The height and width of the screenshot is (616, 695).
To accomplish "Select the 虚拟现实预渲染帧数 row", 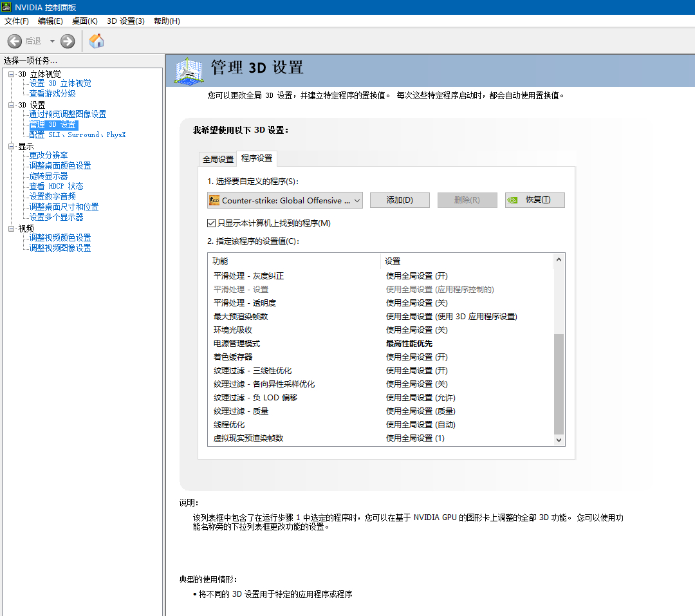I will coord(381,438).
